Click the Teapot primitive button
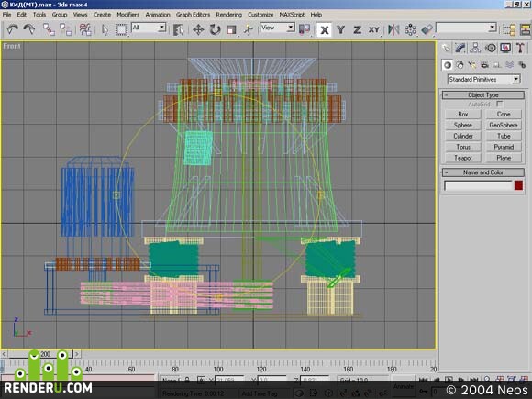This screenshot has width=532, height=399. (463, 158)
